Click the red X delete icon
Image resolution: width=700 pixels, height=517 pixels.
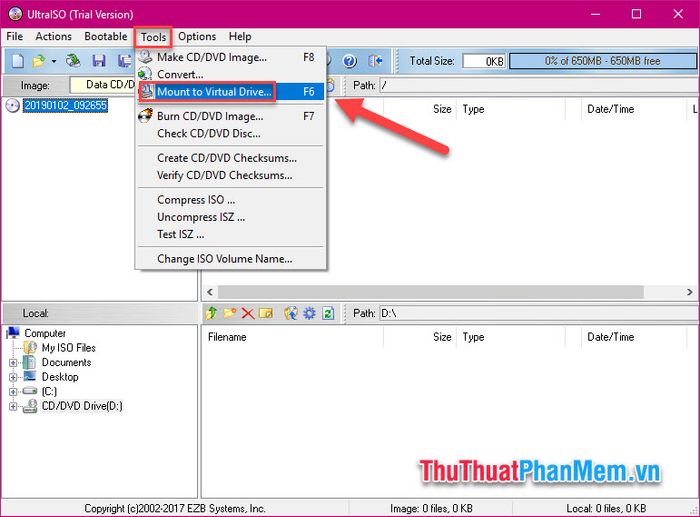[248, 313]
